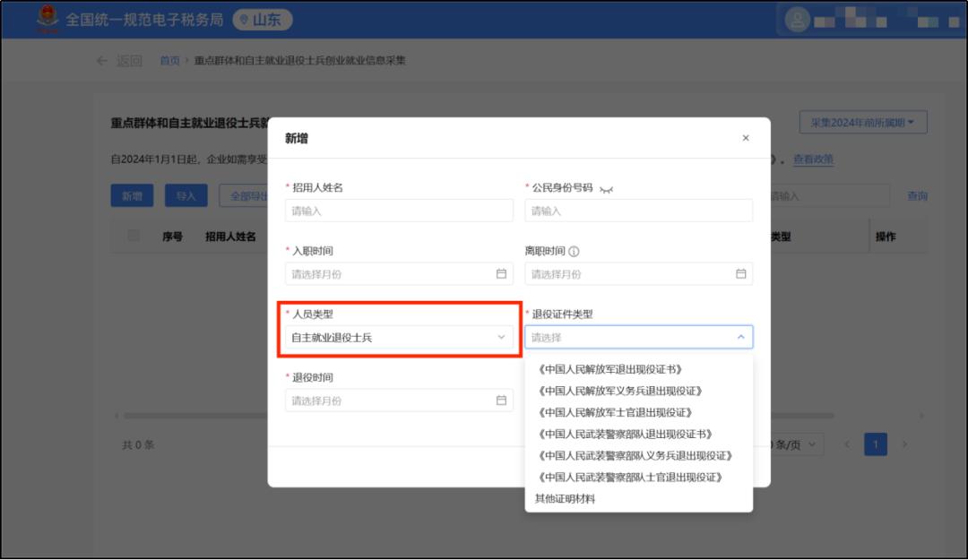The image size is (968, 560).
Task: Open the 采集2024年前所属期 dropdown
Action: (x=862, y=123)
